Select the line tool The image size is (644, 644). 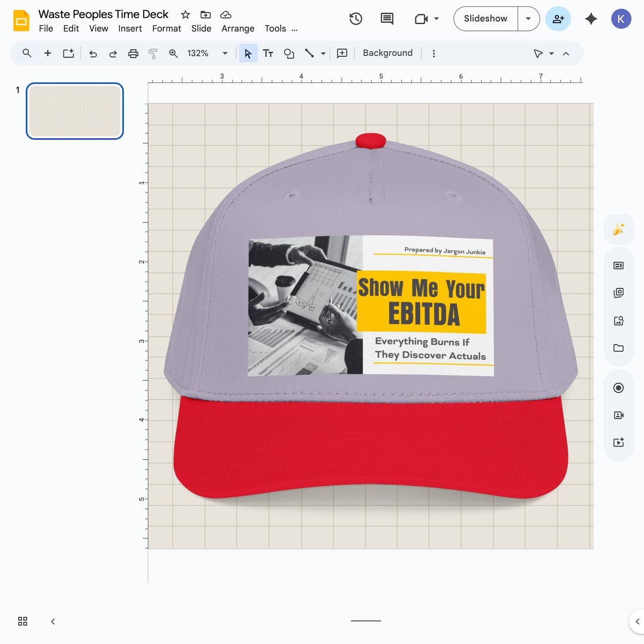[x=309, y=53]
